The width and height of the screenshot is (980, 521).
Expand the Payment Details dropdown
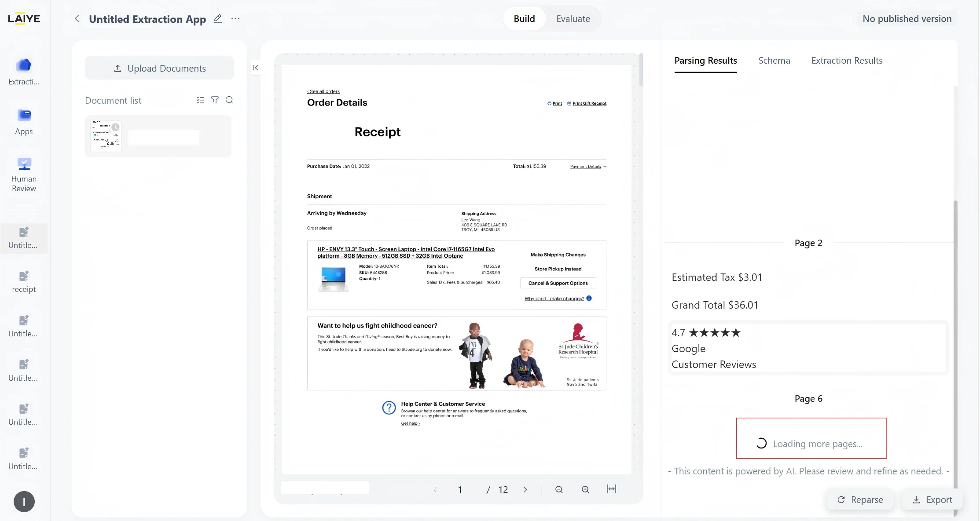(x=588, y=167)
